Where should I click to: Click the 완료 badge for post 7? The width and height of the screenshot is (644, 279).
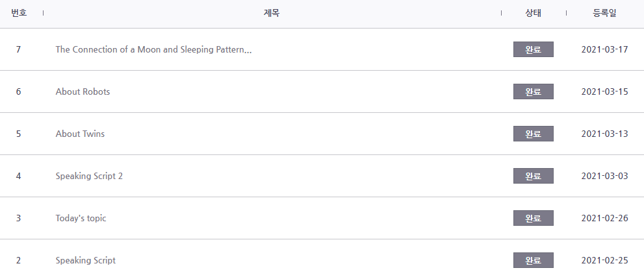(x=533, y=49)
